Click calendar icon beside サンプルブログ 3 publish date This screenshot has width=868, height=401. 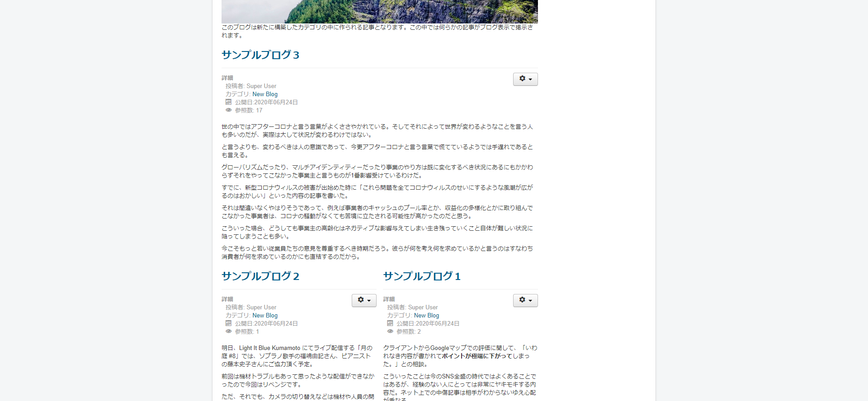tap(228, 102)
